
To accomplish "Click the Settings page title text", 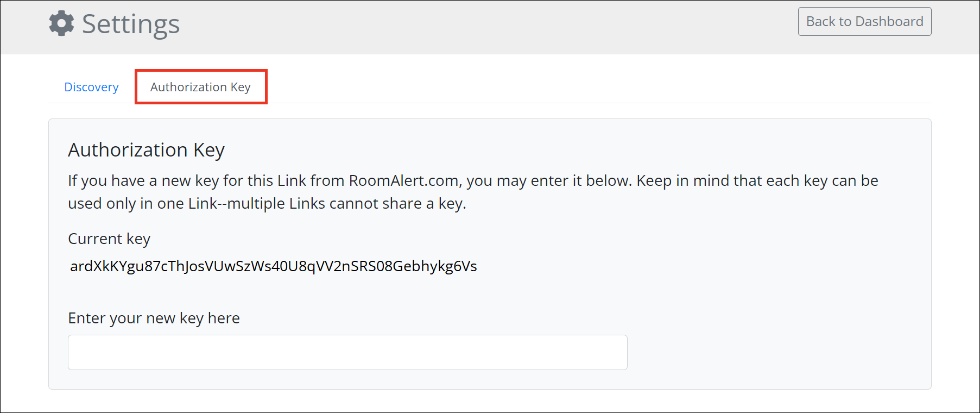I will pos(131,24).
